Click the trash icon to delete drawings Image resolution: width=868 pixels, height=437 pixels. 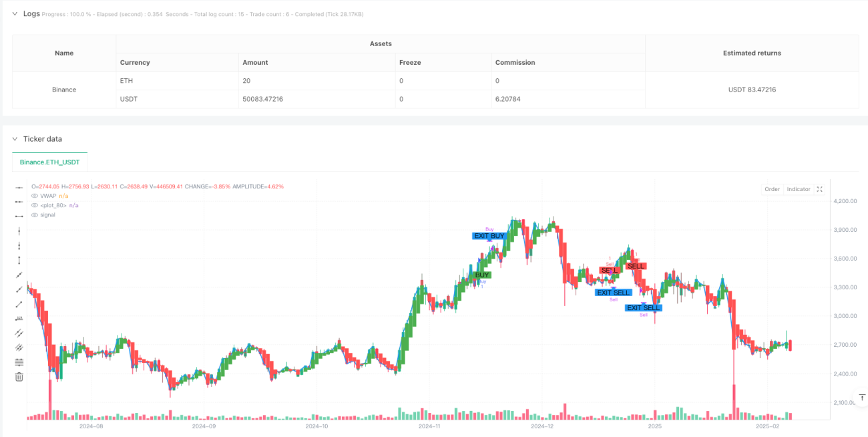click(19, 377)
